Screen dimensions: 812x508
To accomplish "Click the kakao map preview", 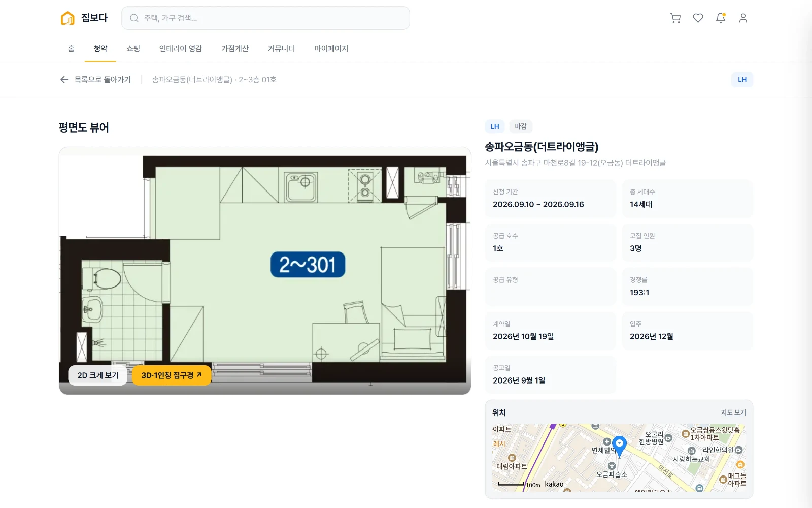I will click(619, 458).
